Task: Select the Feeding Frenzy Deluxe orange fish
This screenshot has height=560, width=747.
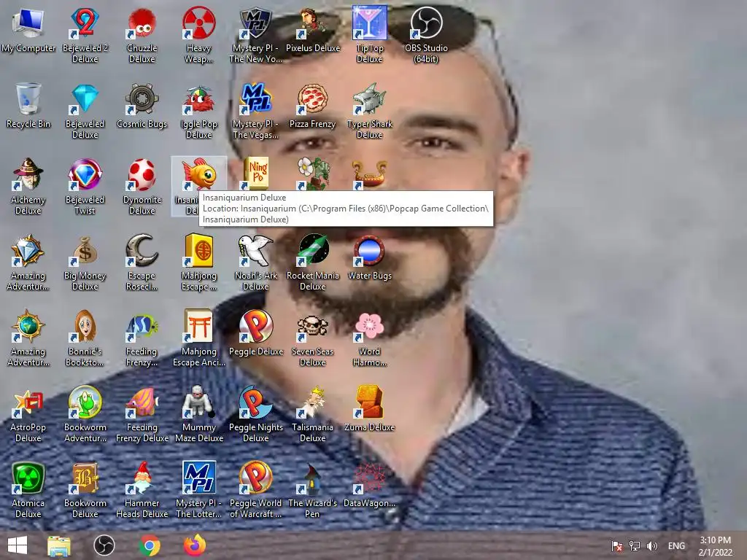Action: pos(142,402)
